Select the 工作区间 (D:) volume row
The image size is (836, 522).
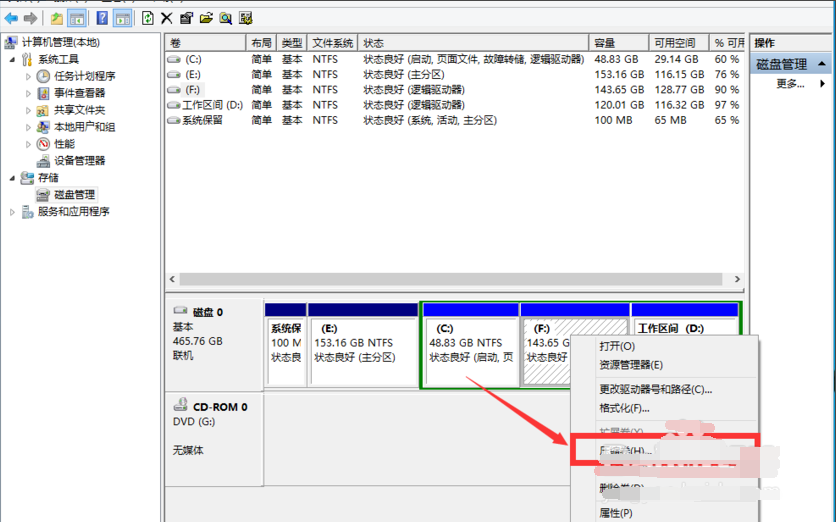(x=454, y=105)
